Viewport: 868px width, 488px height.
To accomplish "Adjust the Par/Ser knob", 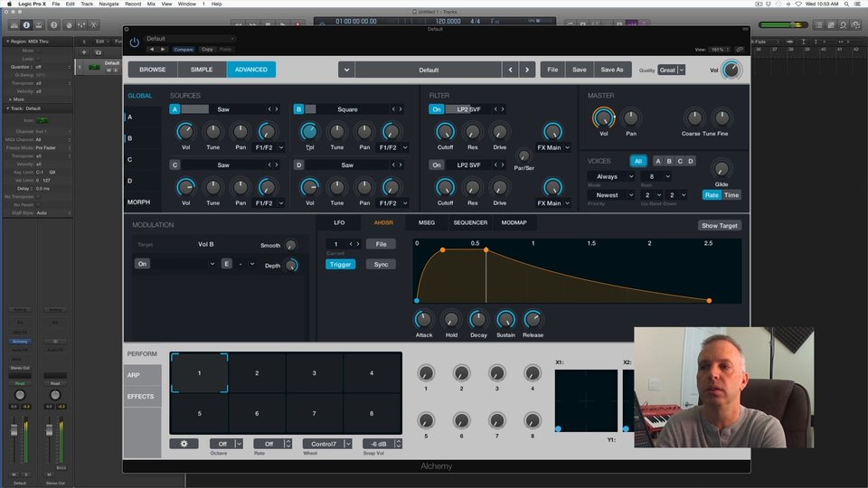I will pos(524,156).
